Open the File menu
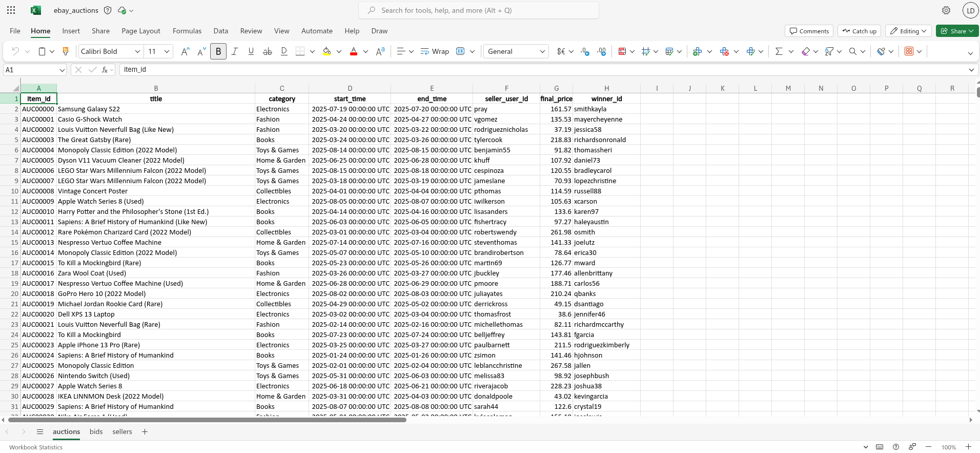Screen dimensions: 980x453 [x=15, y=31]
